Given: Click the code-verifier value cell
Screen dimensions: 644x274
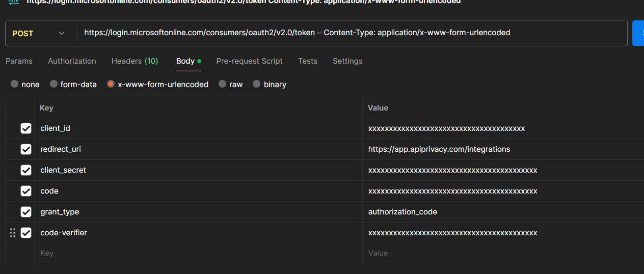Looking at the screenshot, I should tap(503, 233).
